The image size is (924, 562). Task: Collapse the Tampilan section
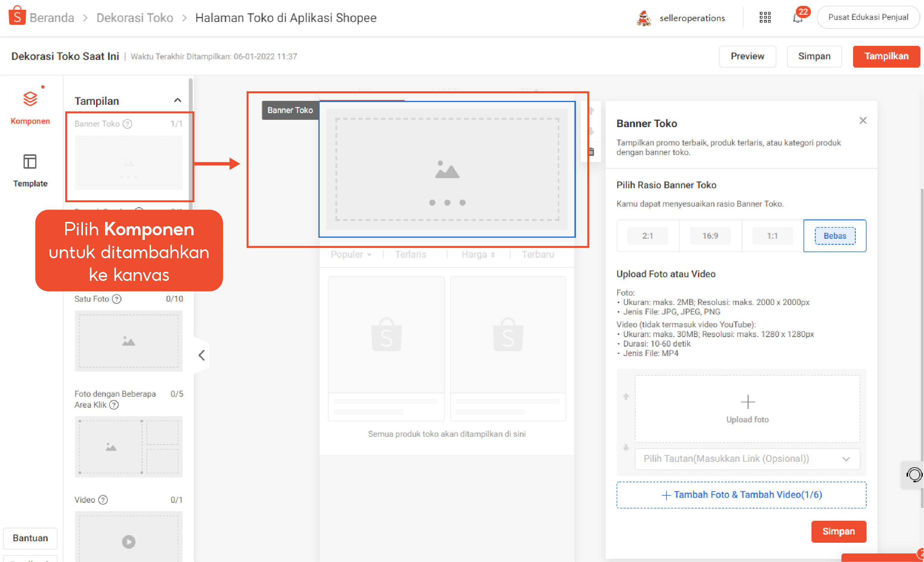click(x=178, y=101)
